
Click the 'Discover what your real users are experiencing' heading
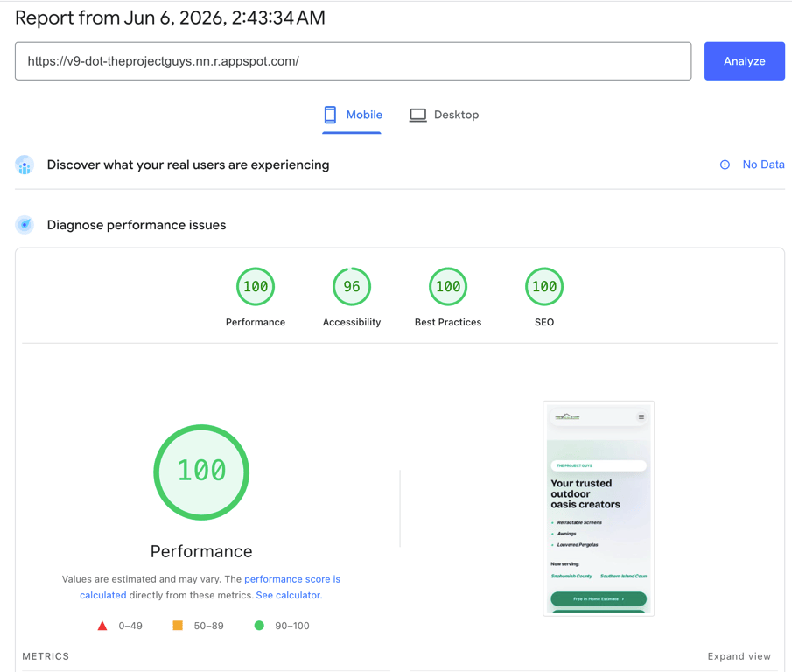188,165
